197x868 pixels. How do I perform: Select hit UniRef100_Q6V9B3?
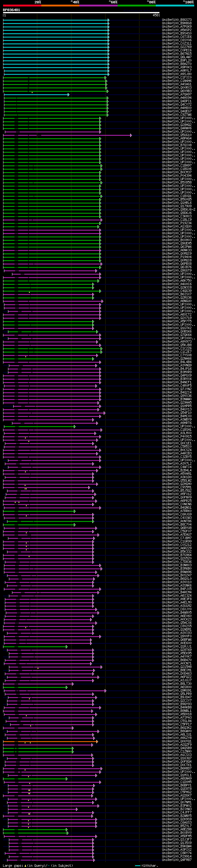176,91
